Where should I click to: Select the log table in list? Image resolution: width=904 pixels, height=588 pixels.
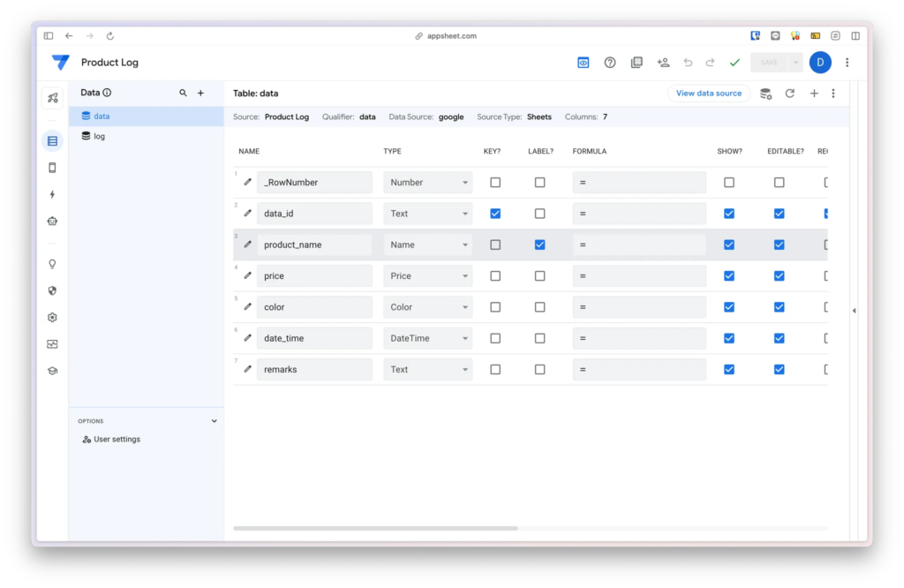147,136
